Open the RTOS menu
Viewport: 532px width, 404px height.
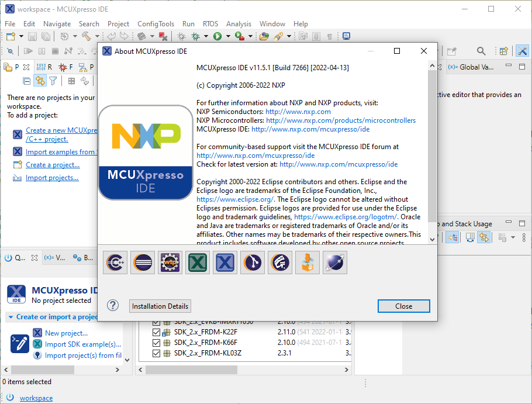(210, 24)
